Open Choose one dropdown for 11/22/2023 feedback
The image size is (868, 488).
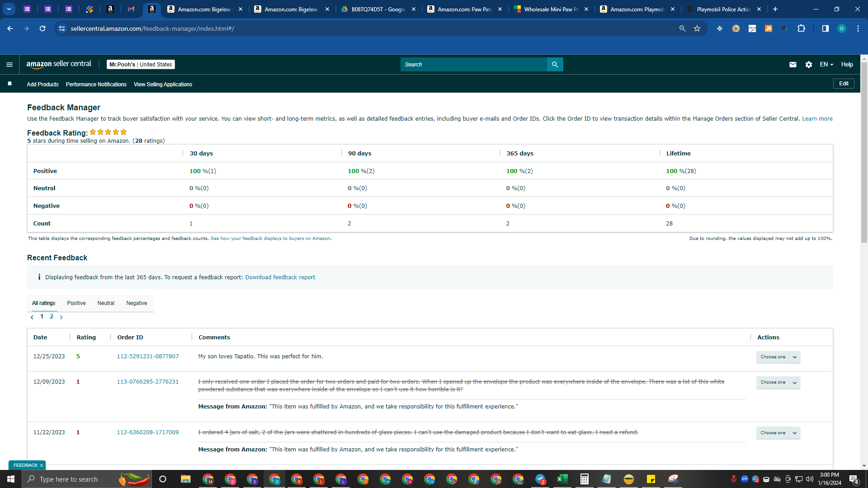click(778, 433)
